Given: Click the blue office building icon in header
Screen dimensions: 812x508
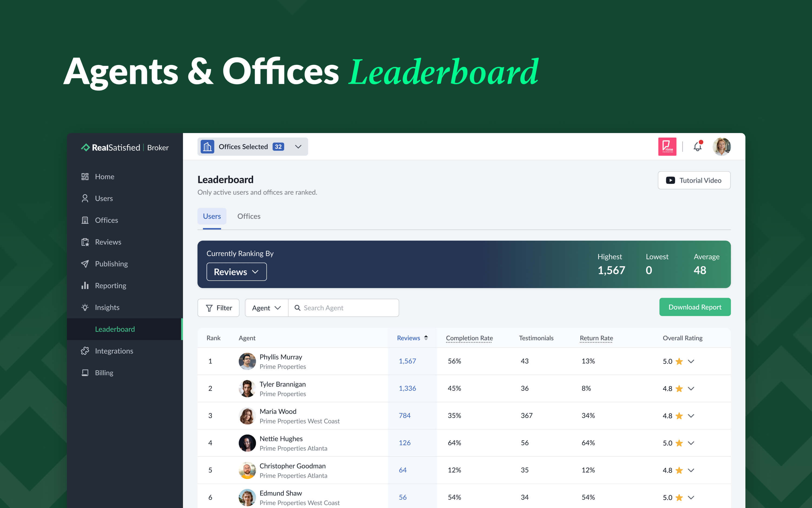Looking at the screenshot, I should pos(207,147).
